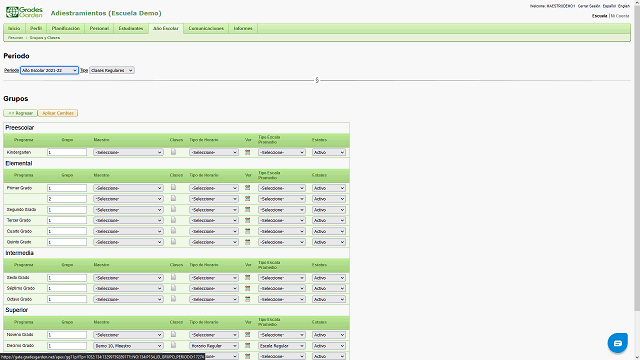640x360 pixels.
Task: Click the Resumen breadcrumb link
Action: click(x=16, y=38)
